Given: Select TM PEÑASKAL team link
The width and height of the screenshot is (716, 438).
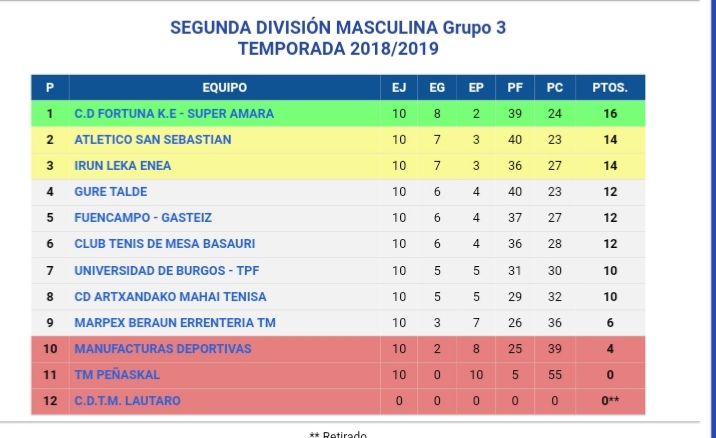Looking at the screenshot, I should (x=117, y=375).
